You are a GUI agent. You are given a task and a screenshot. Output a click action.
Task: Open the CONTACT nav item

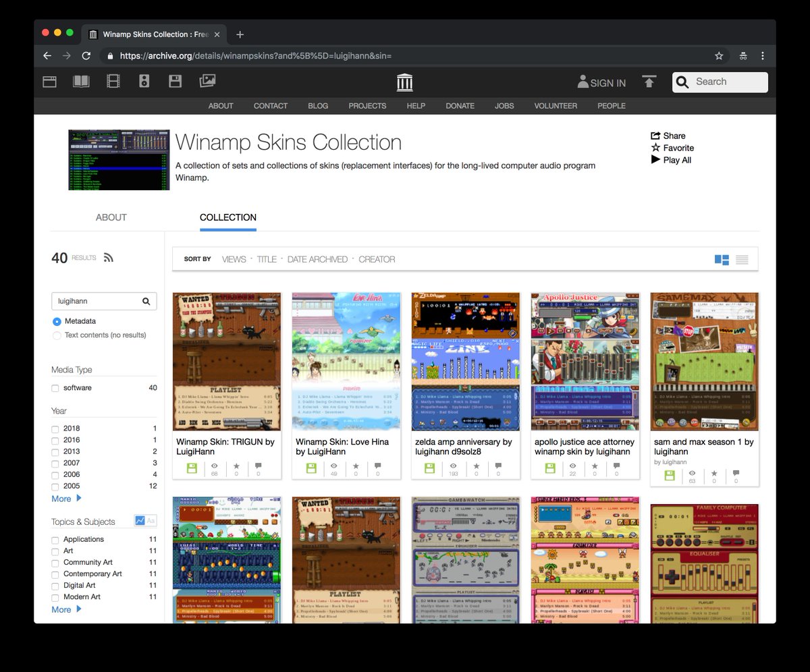coord(271,106)
